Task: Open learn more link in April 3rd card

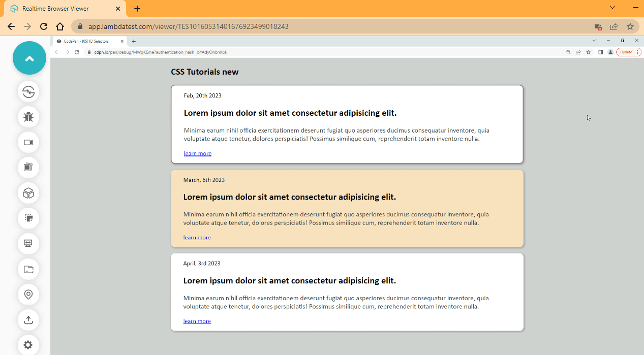Action: (197, 321)
